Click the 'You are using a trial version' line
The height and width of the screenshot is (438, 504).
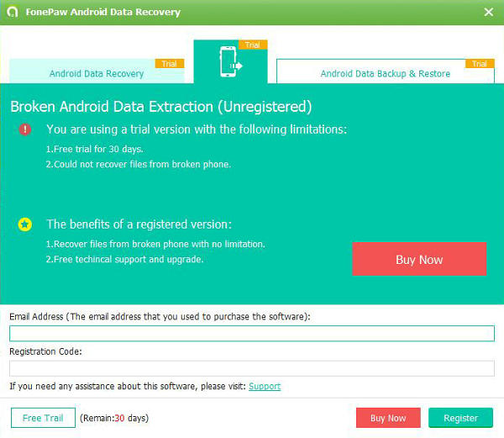pyautogui.click(x=197, y=129)
